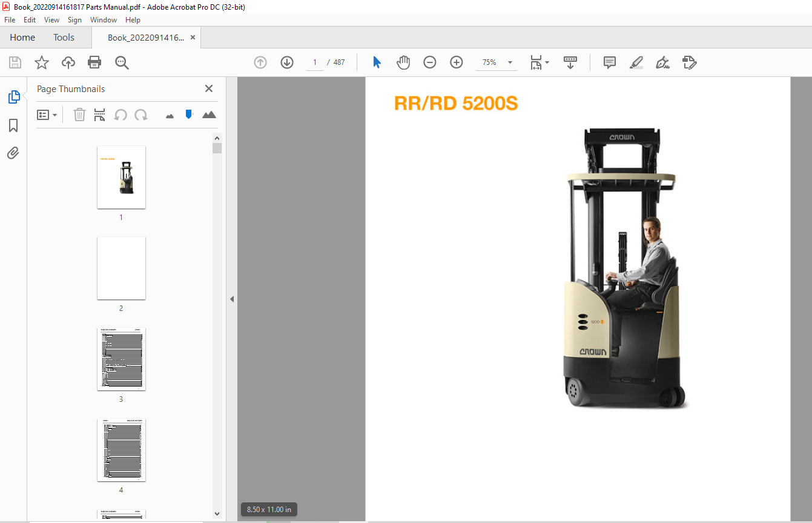Click the 8.50 x 11.00 in page size label

coord(269,510)
